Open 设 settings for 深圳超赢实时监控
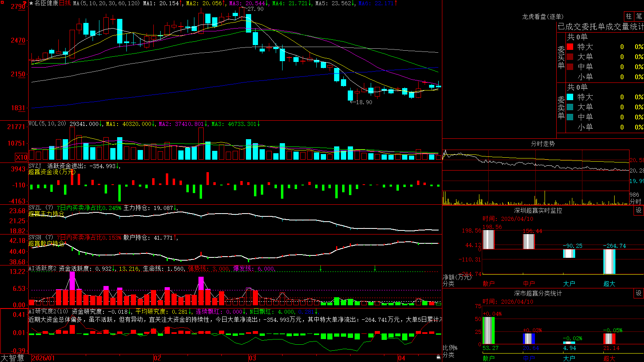 [x=639, y=210]
